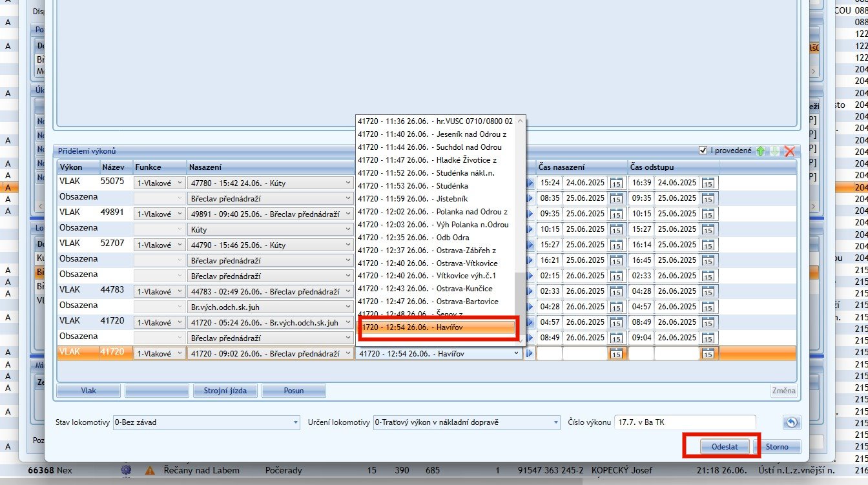Click the Odeslat button
868x485 pixels.
(724, 447)
